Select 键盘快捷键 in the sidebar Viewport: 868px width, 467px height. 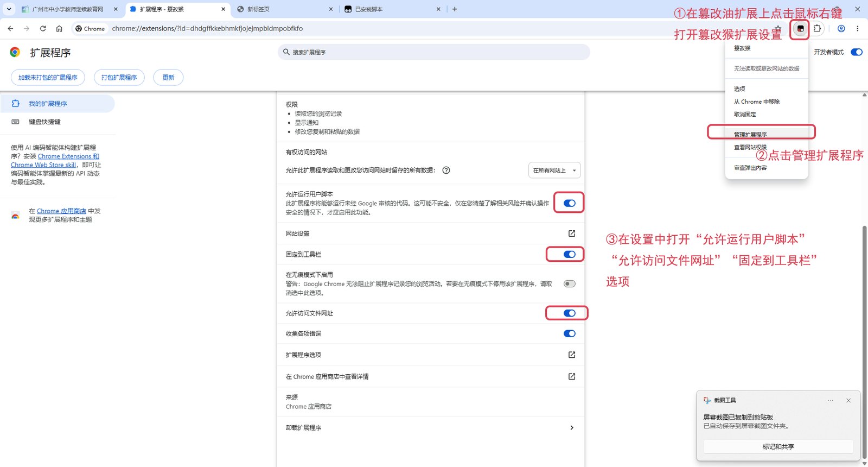58,122
